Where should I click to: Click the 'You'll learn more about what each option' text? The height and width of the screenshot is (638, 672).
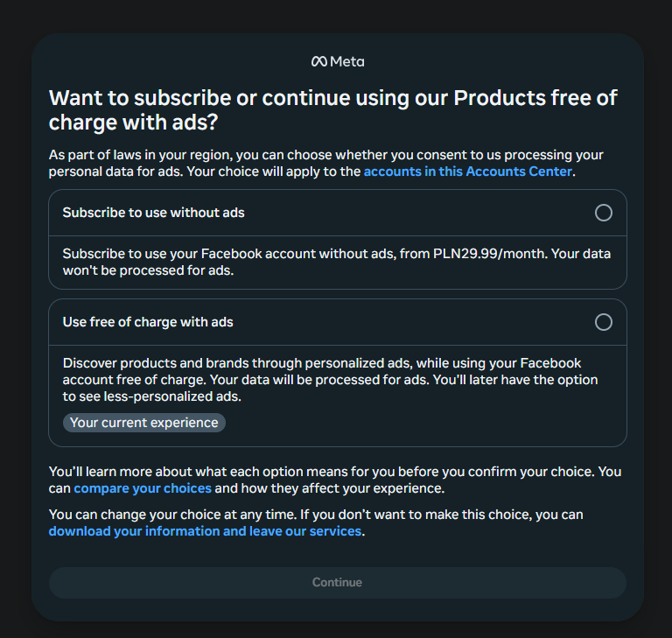[x=335, y=480]
